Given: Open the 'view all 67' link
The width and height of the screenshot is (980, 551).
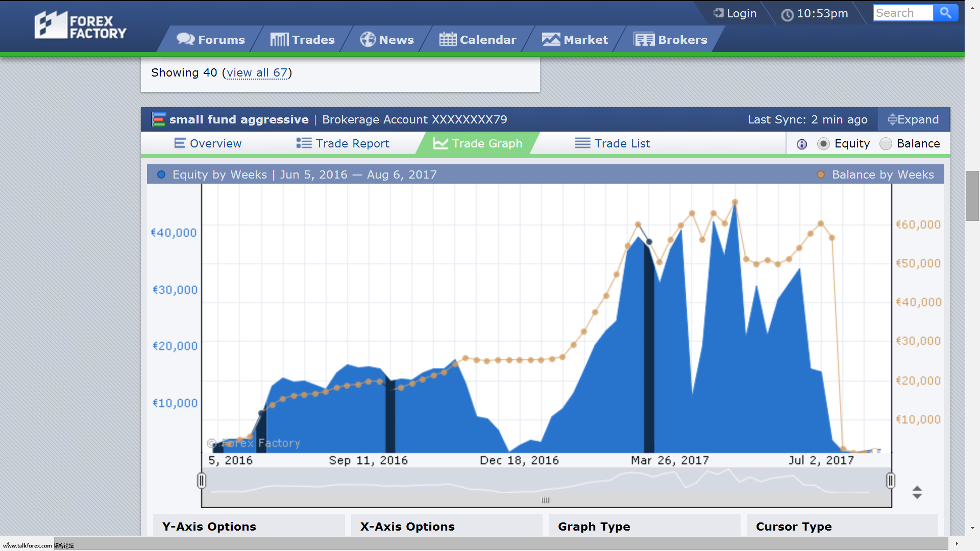Looking at the screenshot, I should point(257,72).
